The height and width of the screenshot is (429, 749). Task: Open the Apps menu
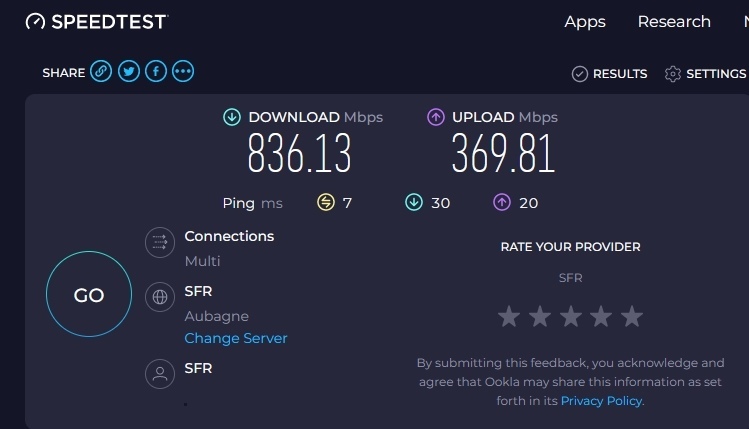585,22
